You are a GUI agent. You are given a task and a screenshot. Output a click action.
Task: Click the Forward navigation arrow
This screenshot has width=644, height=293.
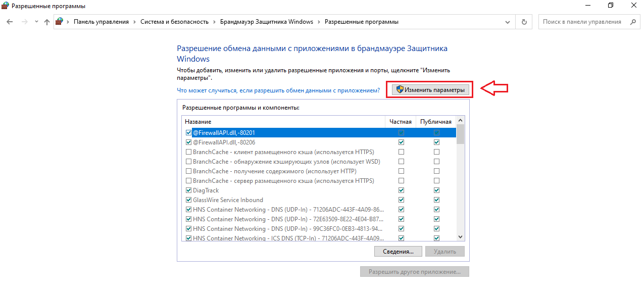[24, 22]
